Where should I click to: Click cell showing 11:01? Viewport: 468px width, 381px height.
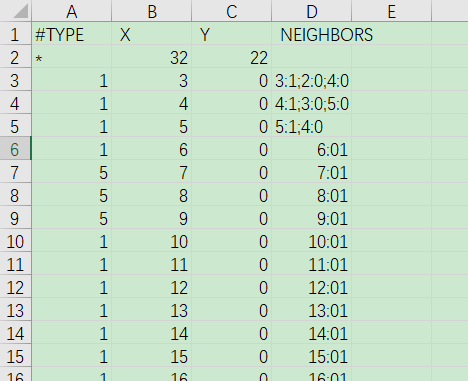(x=311, y=264)
